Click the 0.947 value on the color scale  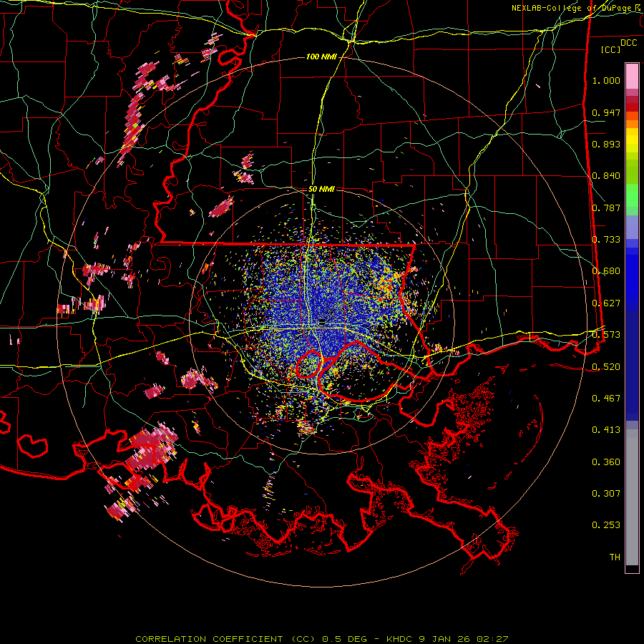coord(606,112)
